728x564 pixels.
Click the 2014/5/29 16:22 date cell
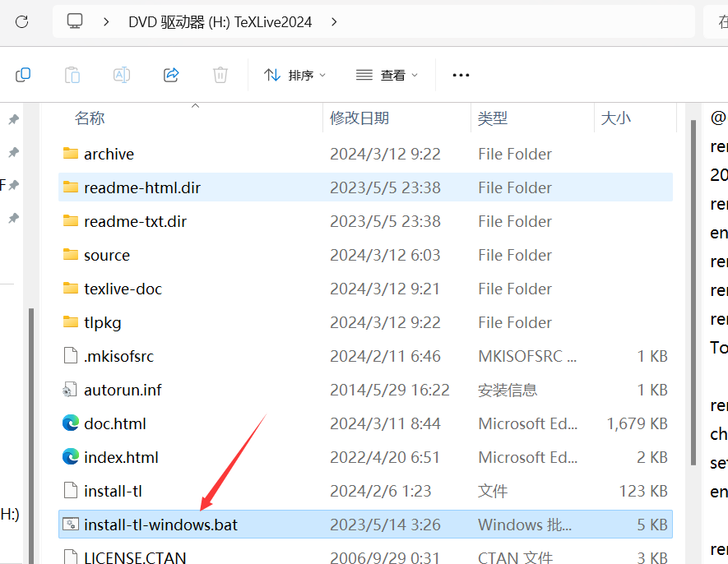[390, 390]
